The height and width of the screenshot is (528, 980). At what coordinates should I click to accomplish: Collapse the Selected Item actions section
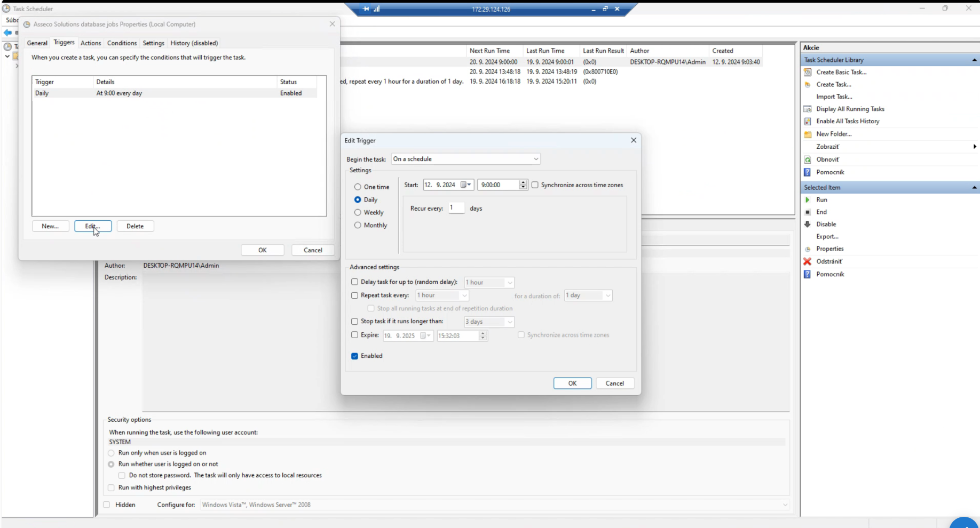[974, 187]
